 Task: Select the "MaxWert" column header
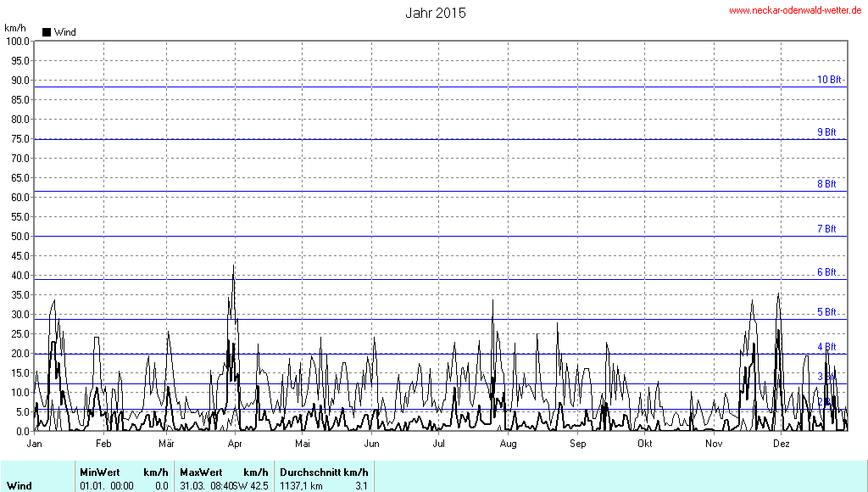tap(201, 472)
